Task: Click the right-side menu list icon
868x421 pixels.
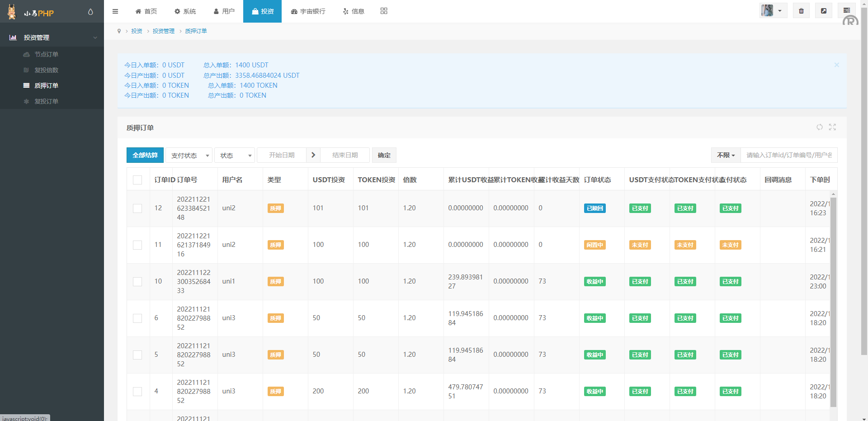Action: tap(846, 10)
